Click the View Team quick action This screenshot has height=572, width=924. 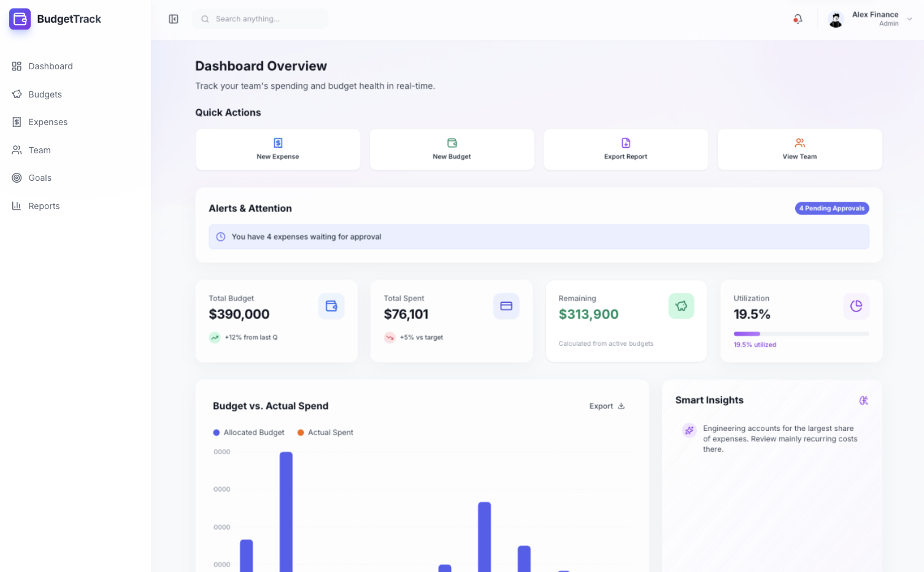pyautogui.click(x=800, y=150)
